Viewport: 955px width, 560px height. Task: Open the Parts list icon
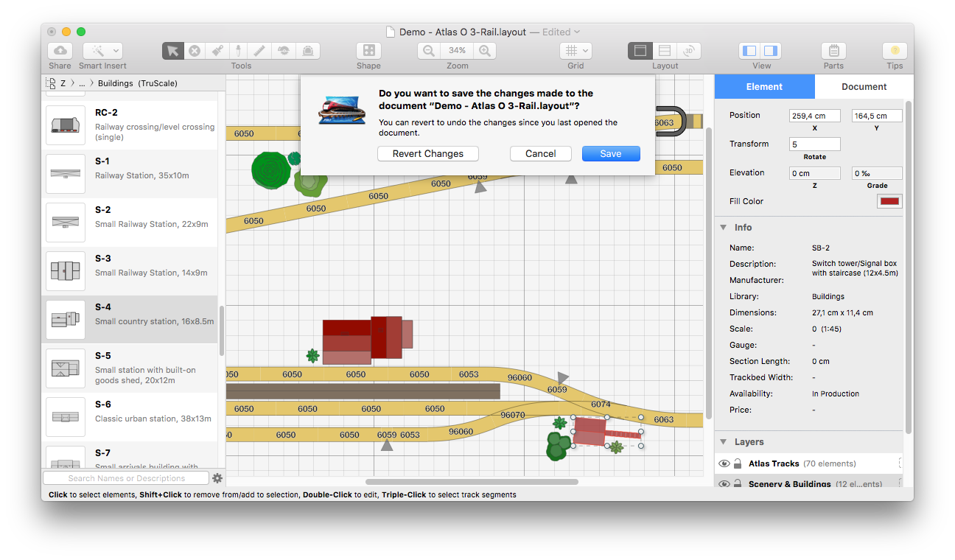click(833, 51)
